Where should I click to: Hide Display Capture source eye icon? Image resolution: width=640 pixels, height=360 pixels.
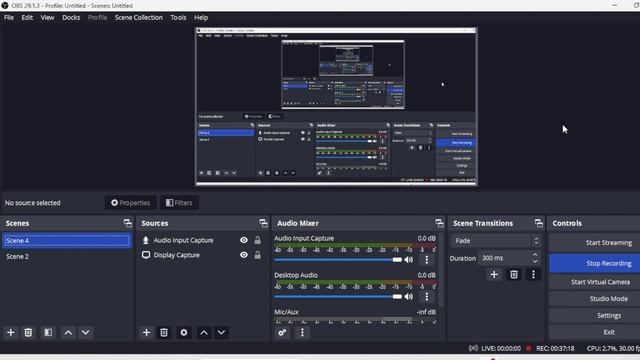pos(244,255)
